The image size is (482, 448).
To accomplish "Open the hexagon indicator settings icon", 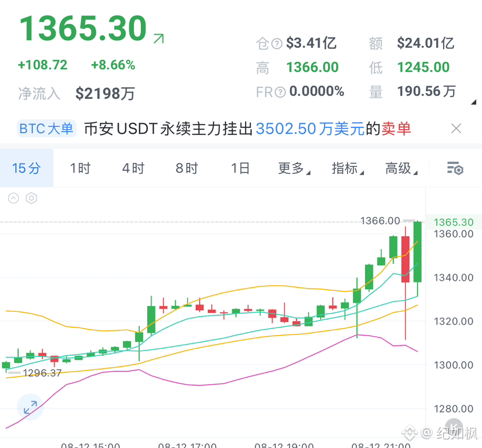I will point(31,198).
